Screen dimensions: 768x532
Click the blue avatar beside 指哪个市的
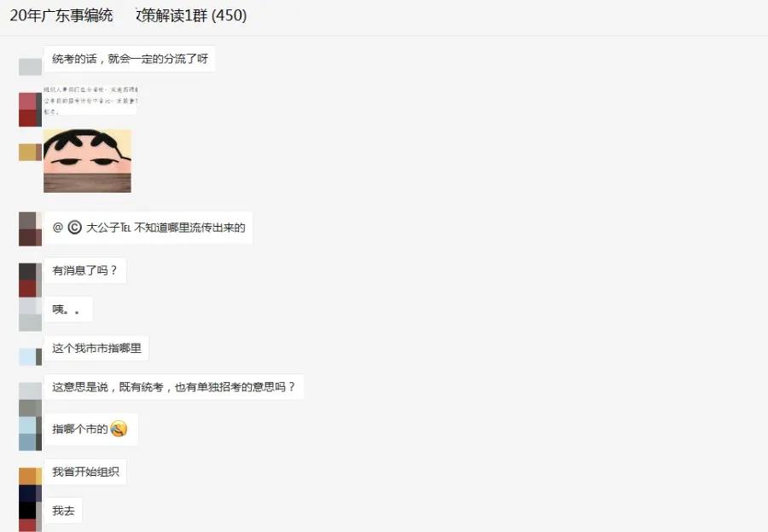(30, 433)
